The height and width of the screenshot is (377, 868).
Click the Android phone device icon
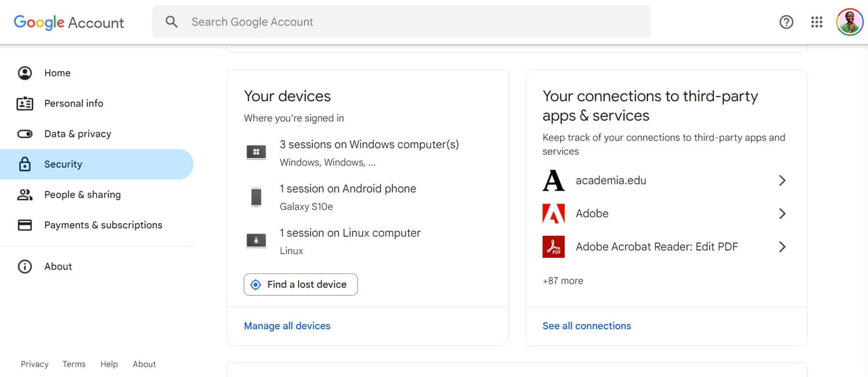click(x=256, y=197)
